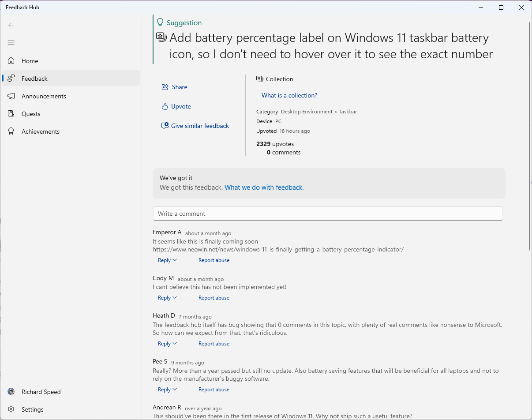Screen dimensions: 532x420
Task: Click the Share button label
Action: tap(180, 87)
